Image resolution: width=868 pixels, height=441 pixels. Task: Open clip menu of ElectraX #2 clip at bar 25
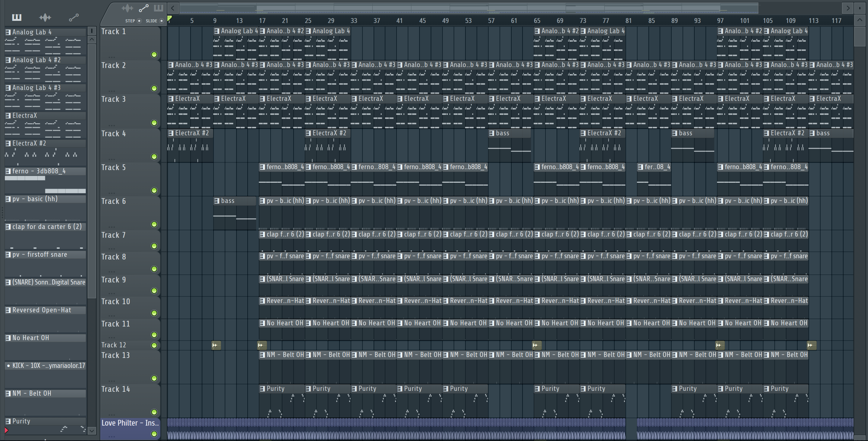308,134
